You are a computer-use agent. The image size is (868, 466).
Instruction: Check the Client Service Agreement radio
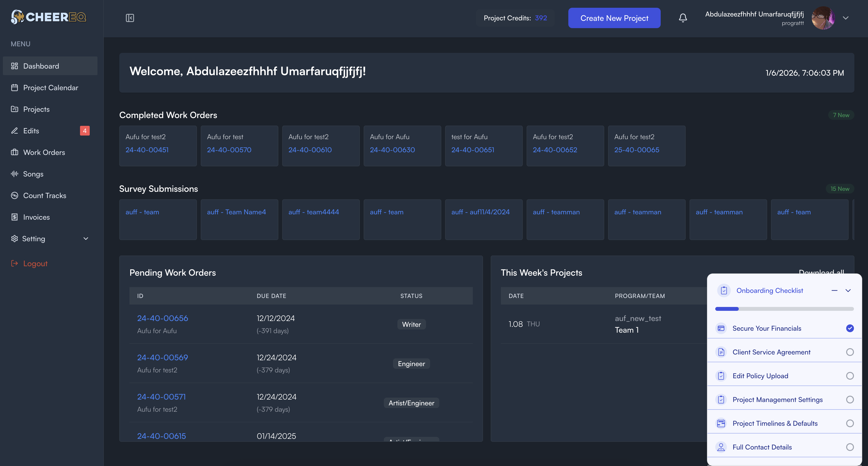pos(850,352)
